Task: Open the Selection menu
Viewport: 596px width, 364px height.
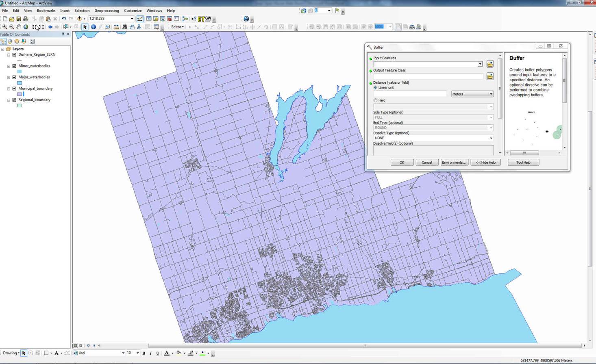Action: coord(82,11)
